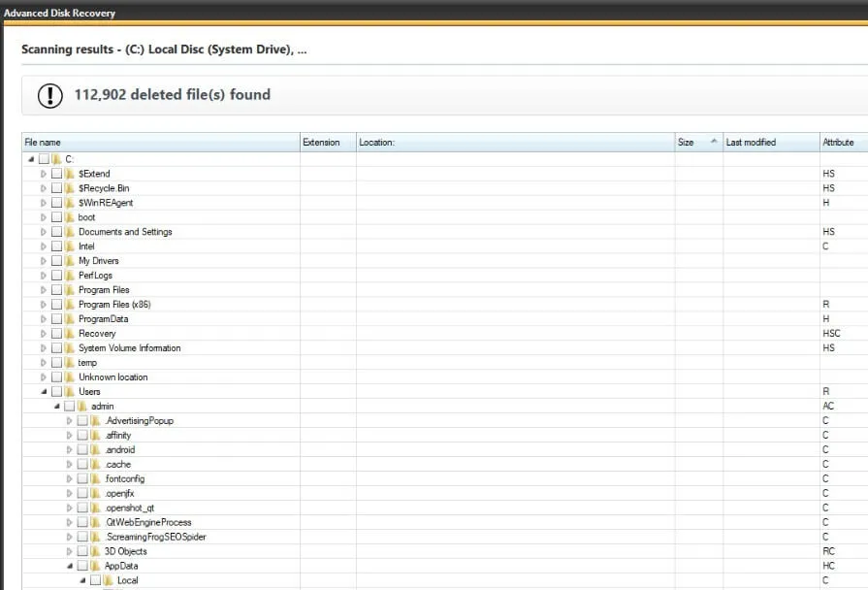This screenshot has width=868, height=590.
Task: Click the $Recycle.Bin folder icon
Action: 70,188
